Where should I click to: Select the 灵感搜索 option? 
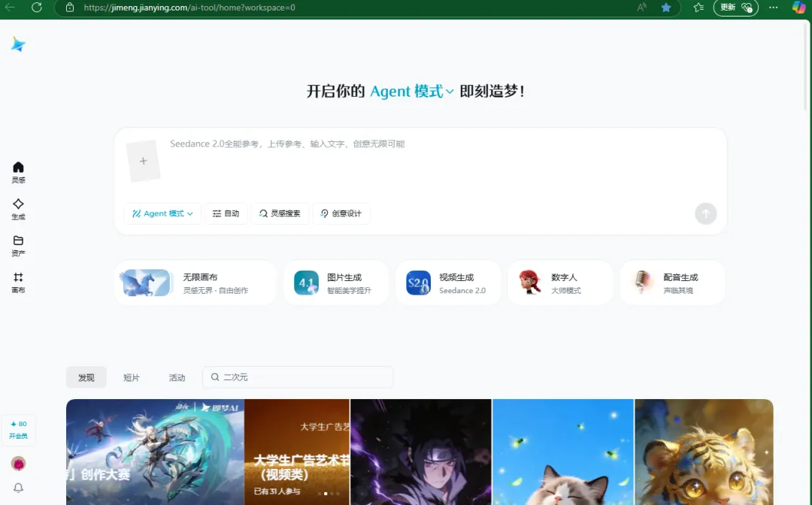(x=280, y=213)
